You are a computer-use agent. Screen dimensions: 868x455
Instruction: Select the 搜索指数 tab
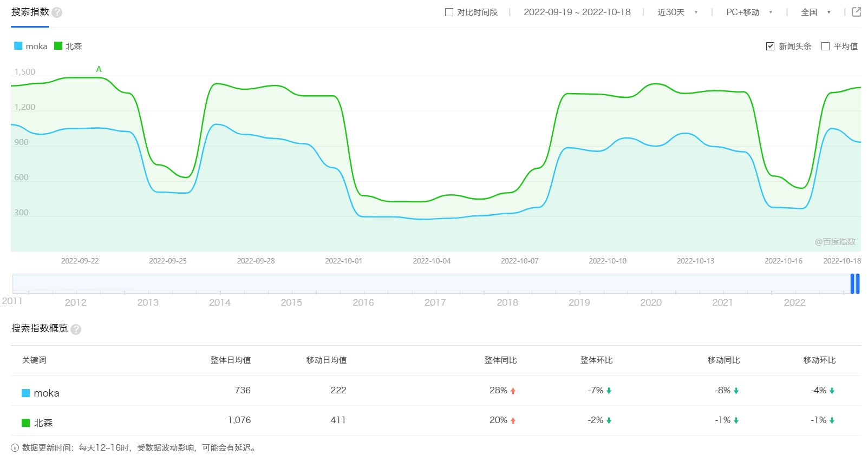click(x=30, y=12)
